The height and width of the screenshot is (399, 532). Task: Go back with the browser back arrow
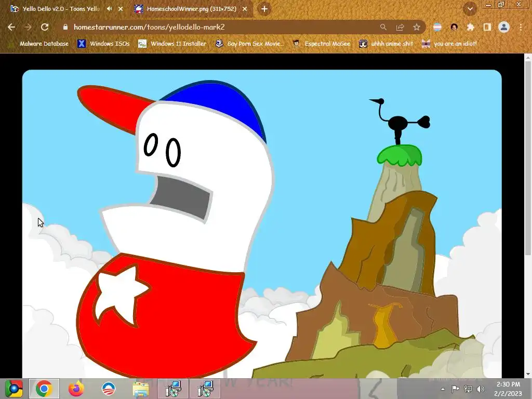click(11, 27)
